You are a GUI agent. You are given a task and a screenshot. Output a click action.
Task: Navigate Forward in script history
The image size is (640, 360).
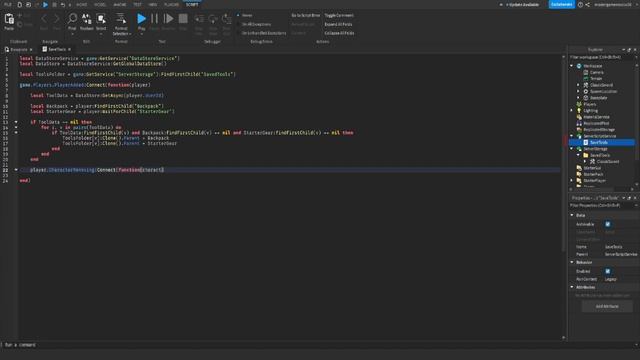pyautogui.click(x=57, y=19)
